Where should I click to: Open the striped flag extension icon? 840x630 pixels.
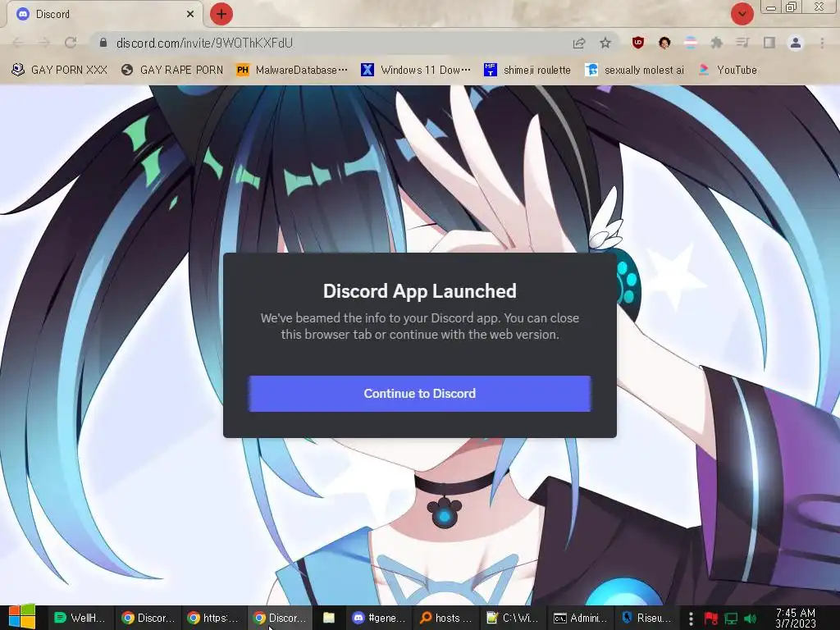point(691,43)
